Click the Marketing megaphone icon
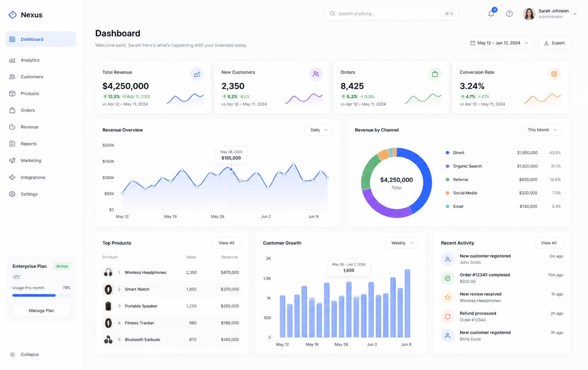The height and width of the screenshot is (370, 588). coord(12,160)
